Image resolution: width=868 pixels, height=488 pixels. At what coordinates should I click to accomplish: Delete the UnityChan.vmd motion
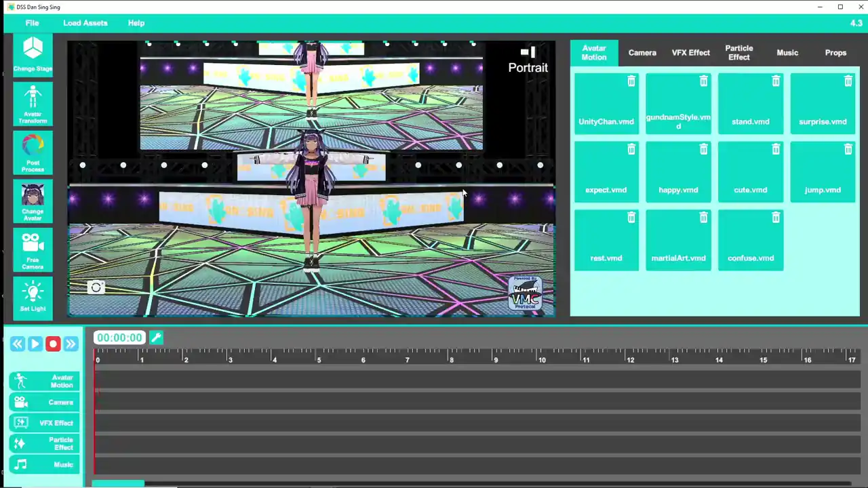(631, 81)
